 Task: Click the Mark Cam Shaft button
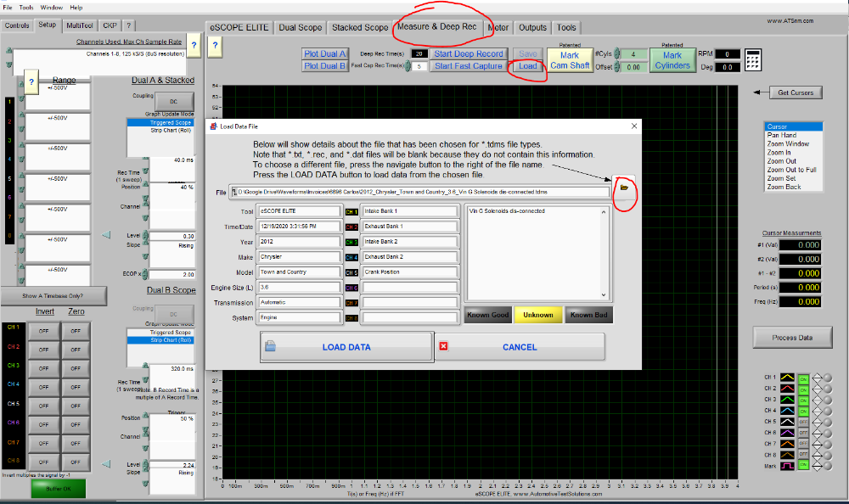point(570,60)
